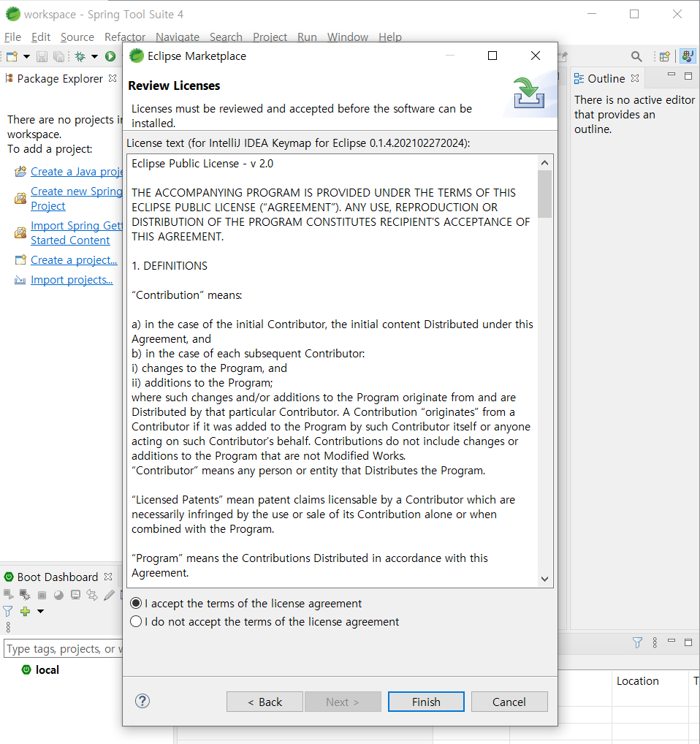Select the Spring perspective icon at top right

[687, 56]
